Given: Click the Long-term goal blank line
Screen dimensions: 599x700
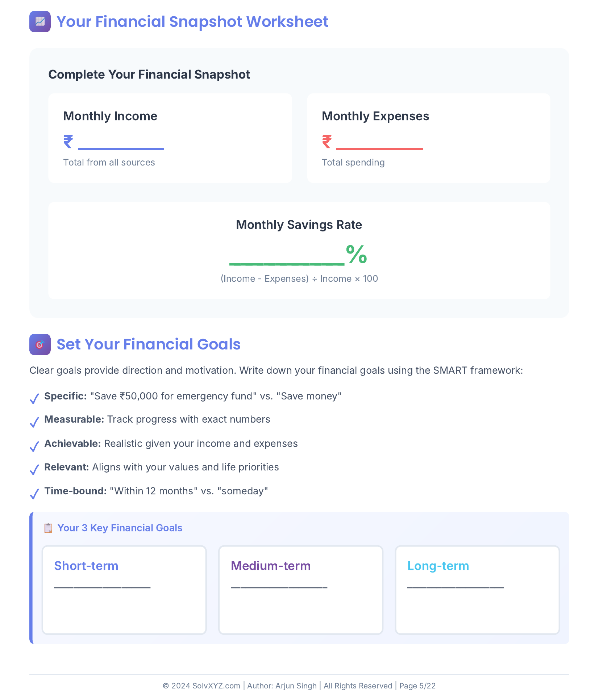Looking at the screenshot, I should click(456, 587).
